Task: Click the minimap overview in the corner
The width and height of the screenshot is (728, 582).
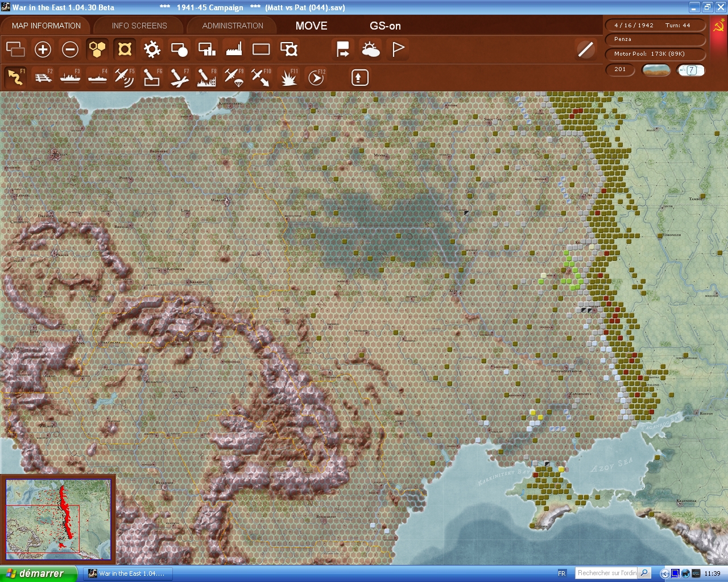Action: [58, 519]
